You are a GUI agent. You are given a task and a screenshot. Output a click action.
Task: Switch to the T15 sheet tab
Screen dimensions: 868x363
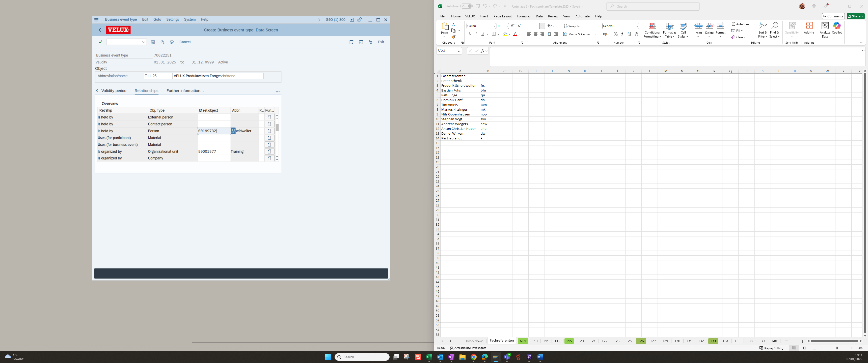click(x=569, y=341)
